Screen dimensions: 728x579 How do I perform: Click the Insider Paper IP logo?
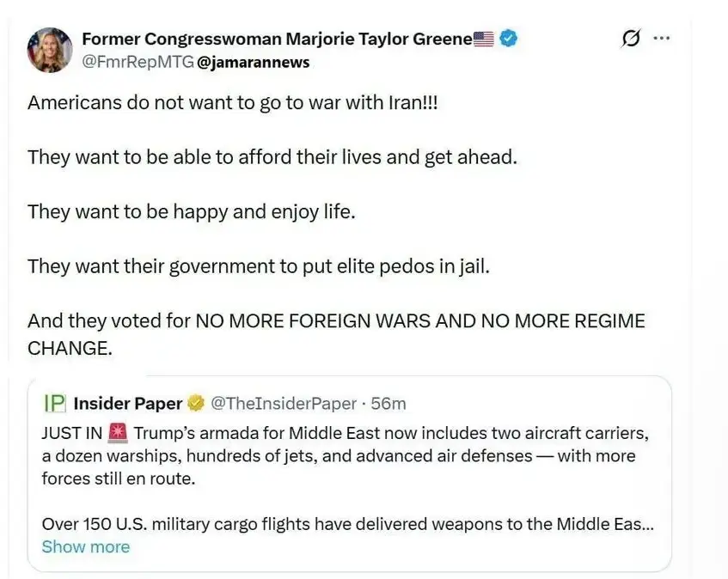tap(54, 403)
